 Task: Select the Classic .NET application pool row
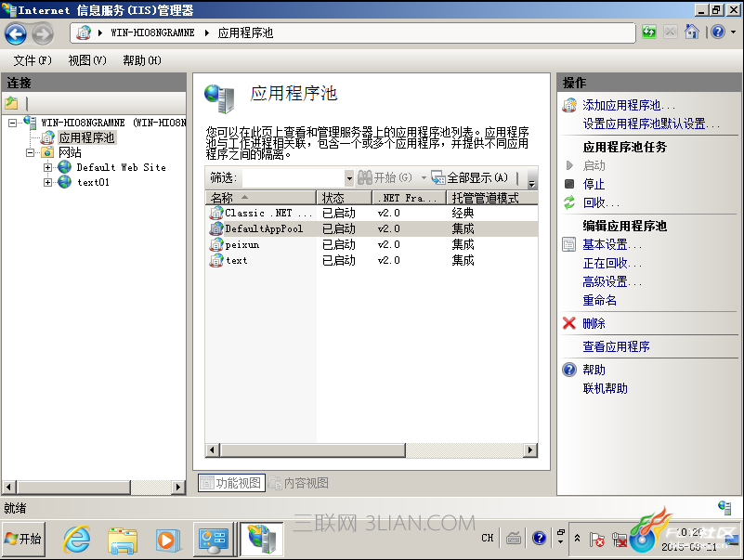click(x=372, y=213)
